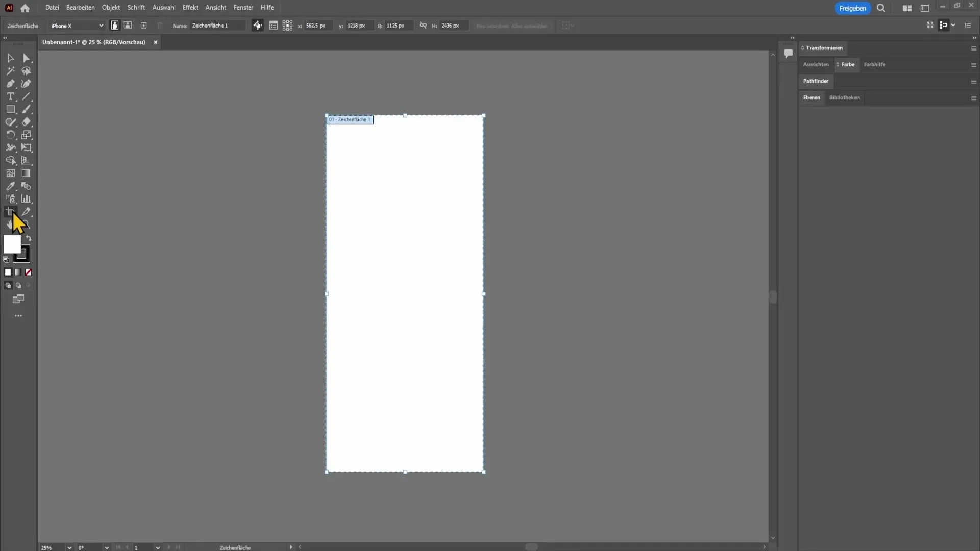This screenshot has width=980, height=551.
Task: Pick the Magic Wand tool
Action: pos(10,71)
